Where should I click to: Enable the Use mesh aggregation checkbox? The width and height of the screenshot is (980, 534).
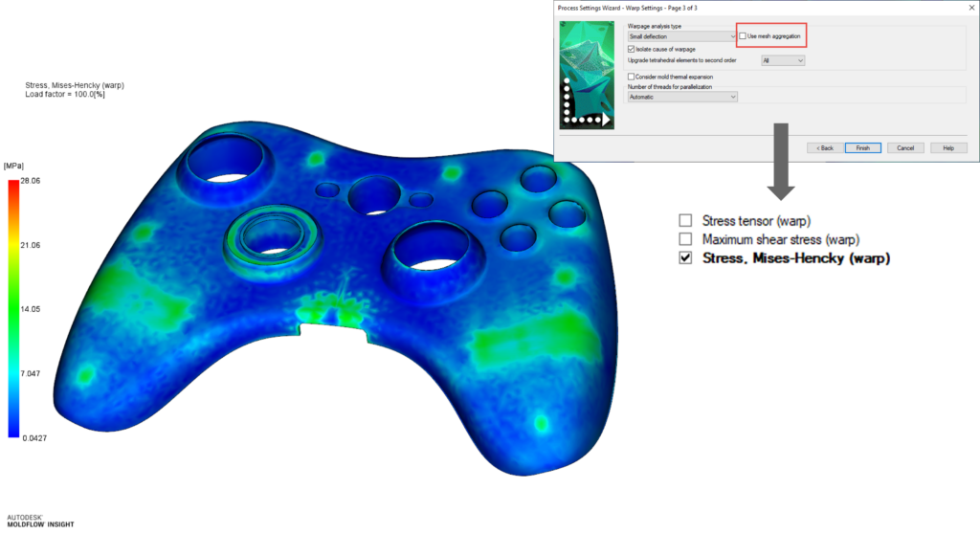pos(743,36)
